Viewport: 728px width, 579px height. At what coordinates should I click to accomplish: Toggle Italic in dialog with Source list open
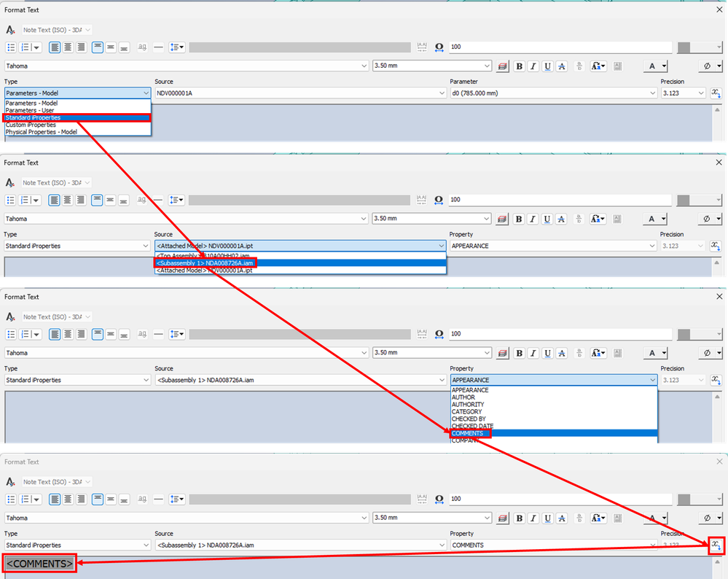pyautogui.click(x=533, y=219)
